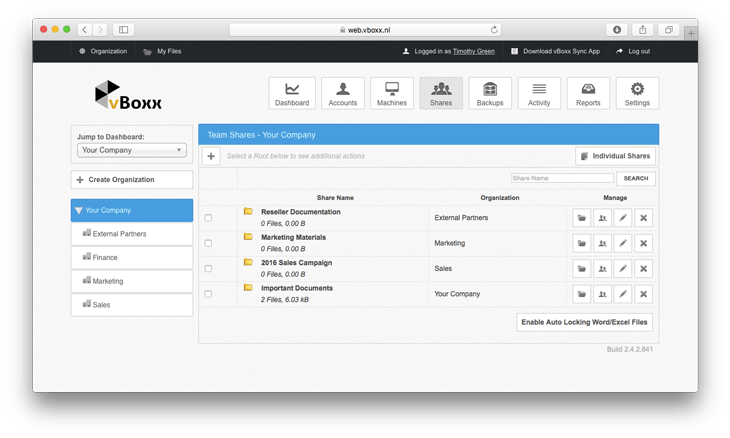The image size is (730, 438).
Task: Delete Important Documents using the X icon
Action: pyautogui.click(x=644, y=294)
